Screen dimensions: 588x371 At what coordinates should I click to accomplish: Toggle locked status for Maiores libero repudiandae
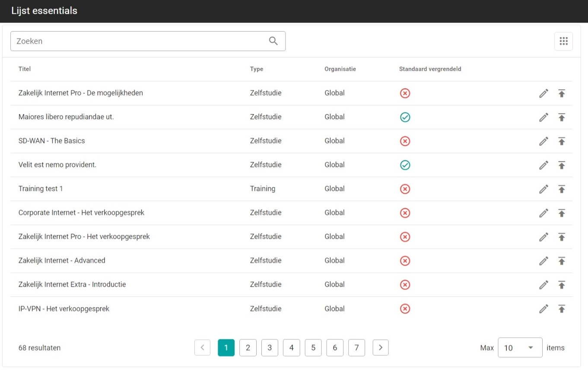point(405,117)
